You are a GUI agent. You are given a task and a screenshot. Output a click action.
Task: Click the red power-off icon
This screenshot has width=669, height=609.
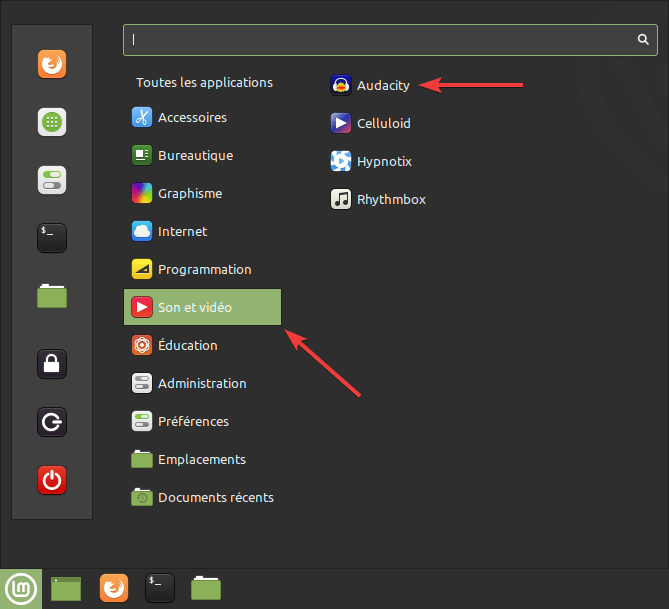click(x=52, y=480)
